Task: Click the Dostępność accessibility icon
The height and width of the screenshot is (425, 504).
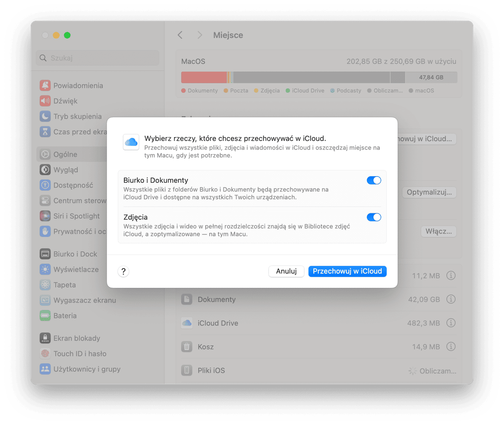Action: coord(45,185)
